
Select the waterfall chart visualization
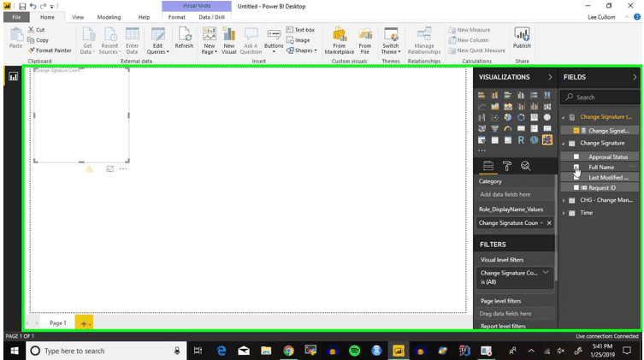[x=482, y=117]
